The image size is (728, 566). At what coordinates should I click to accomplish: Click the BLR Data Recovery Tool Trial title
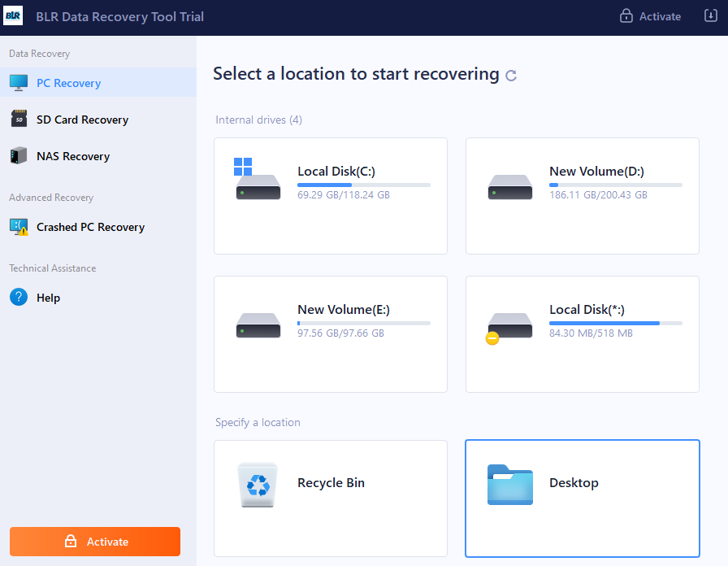119,17
